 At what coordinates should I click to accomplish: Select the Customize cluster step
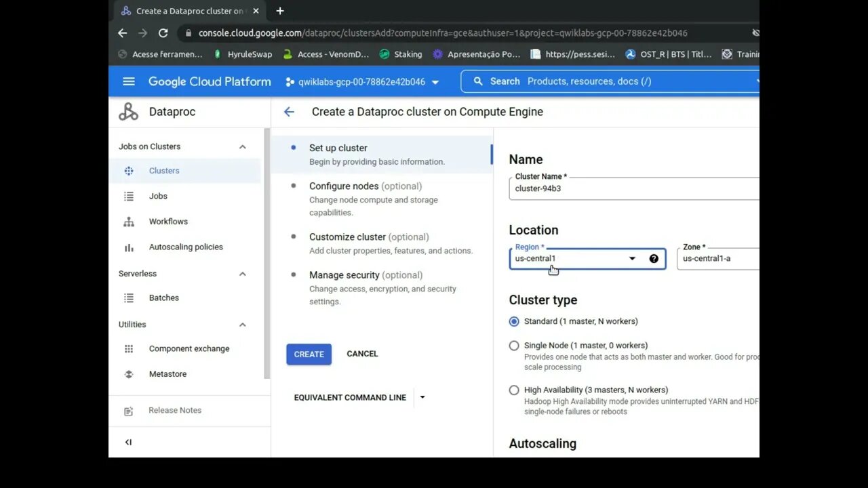click(x=382, y=243)
